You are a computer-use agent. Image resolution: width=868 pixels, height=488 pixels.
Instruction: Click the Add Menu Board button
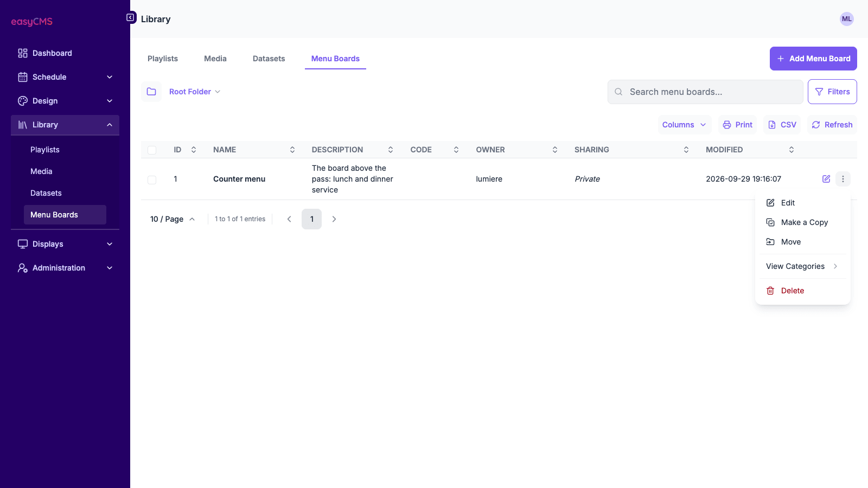click(x=813, y=59)
